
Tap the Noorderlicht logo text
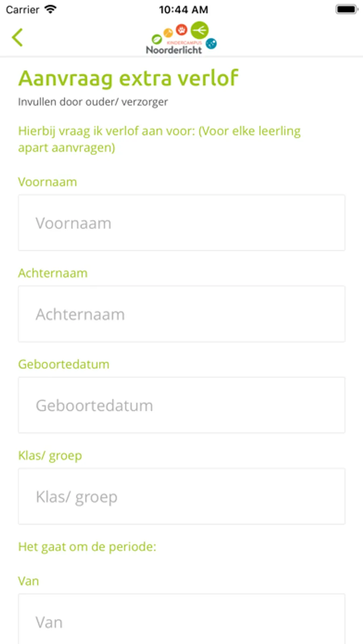(174, 50)
